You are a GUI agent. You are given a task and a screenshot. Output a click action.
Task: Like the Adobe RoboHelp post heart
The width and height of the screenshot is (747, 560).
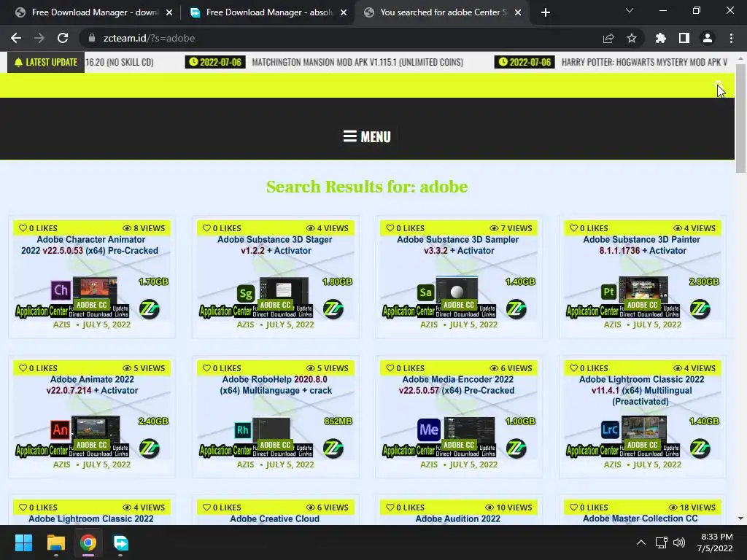point(206,368)
